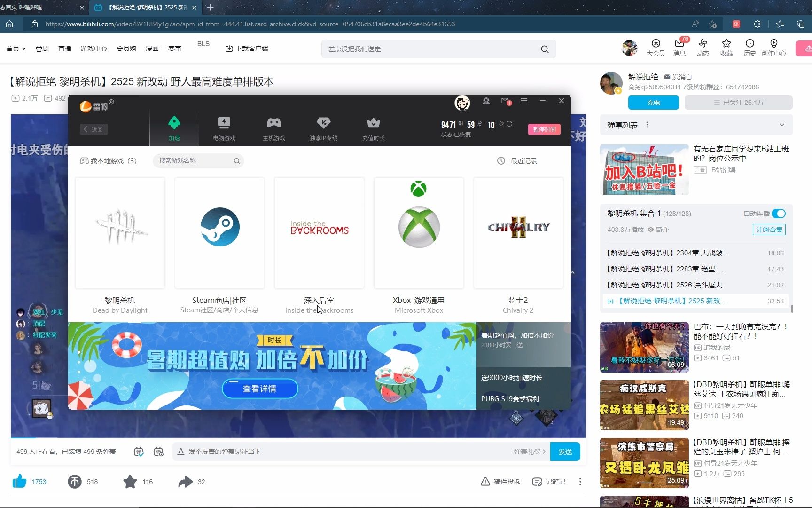Click the 充电 button for the uploader

(654, 103)
